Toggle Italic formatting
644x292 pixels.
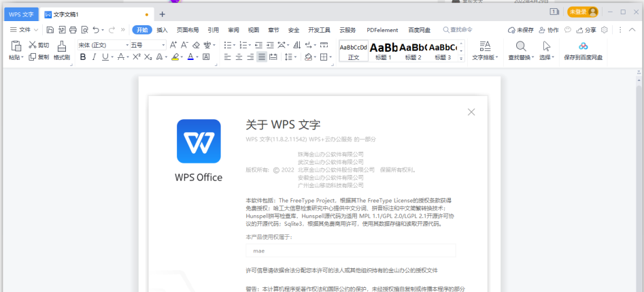pos(94,57)
